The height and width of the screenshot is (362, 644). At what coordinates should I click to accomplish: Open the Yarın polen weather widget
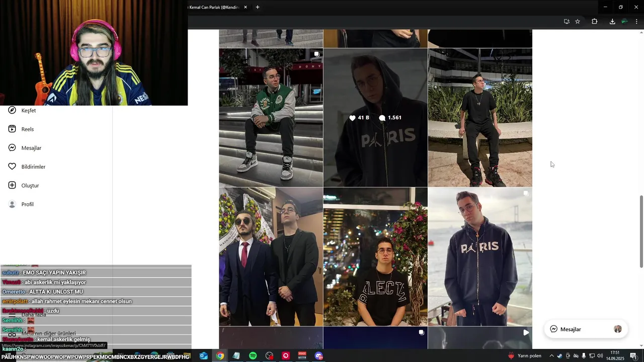pos(525,356)
